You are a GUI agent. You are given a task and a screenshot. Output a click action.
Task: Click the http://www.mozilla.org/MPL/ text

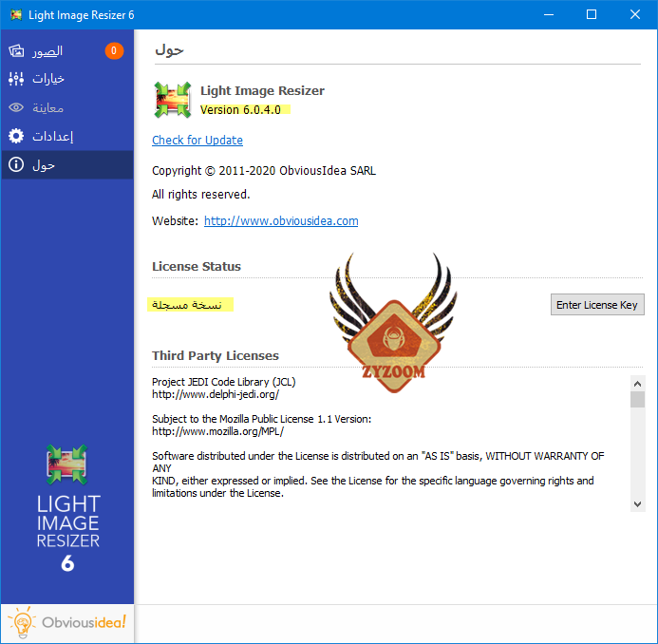pos(217,431)
